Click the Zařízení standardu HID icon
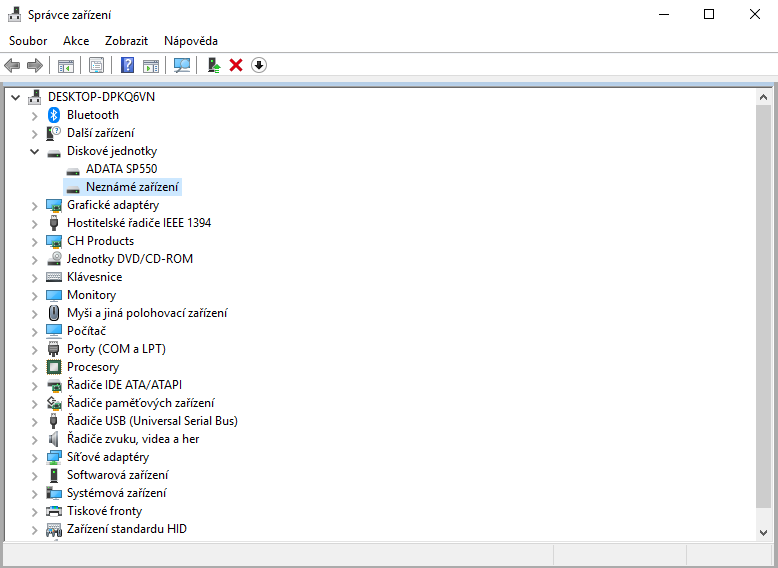Viewport: 778px width, 568px height. 54,530
